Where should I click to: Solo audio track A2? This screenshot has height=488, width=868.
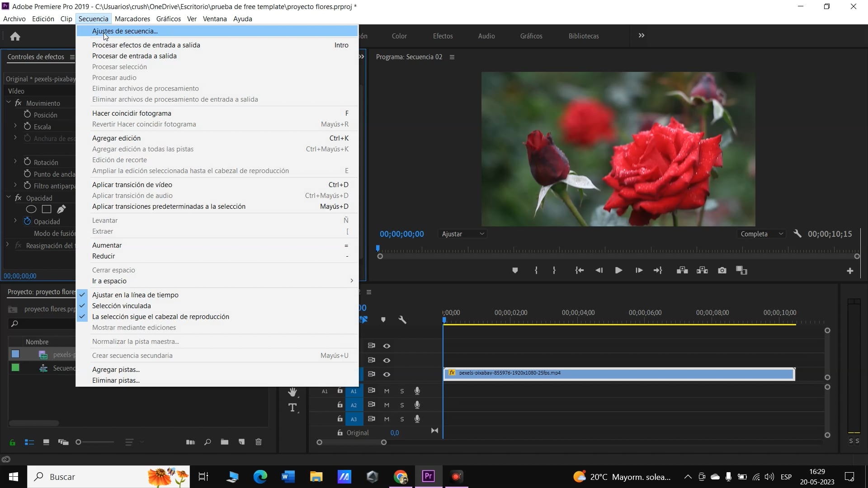[x=402, y=405]
